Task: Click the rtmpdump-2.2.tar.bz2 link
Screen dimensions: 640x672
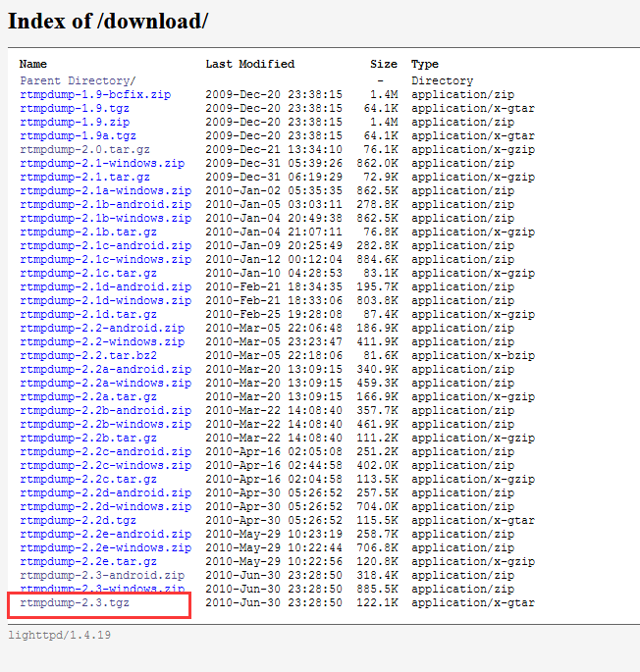Action: (88, 355)
